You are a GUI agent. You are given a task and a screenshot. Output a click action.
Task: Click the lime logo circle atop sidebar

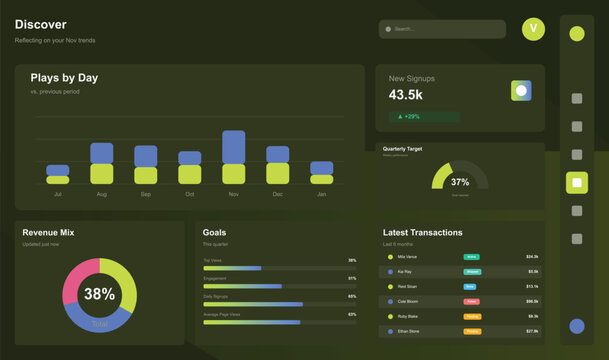pos(577,34)
